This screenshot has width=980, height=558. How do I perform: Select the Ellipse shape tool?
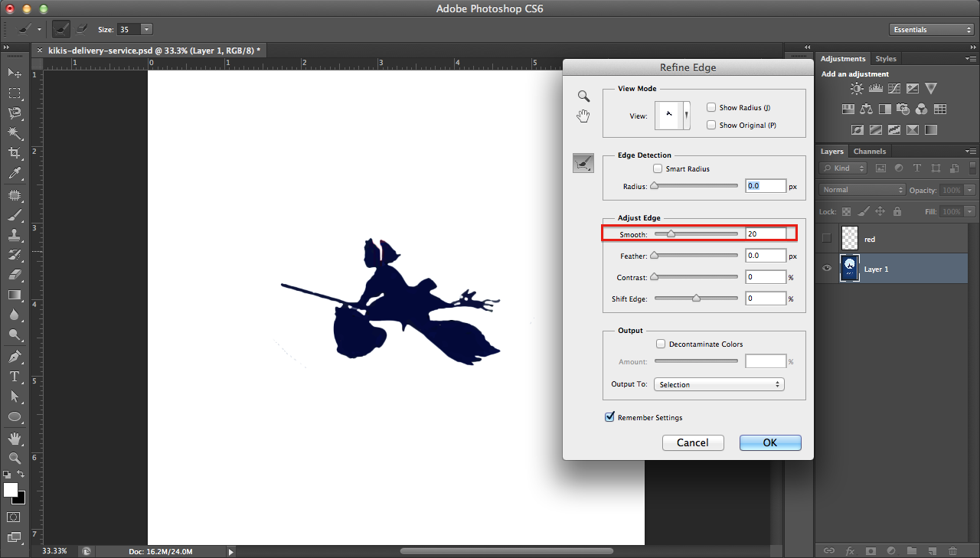pos(15,416)
